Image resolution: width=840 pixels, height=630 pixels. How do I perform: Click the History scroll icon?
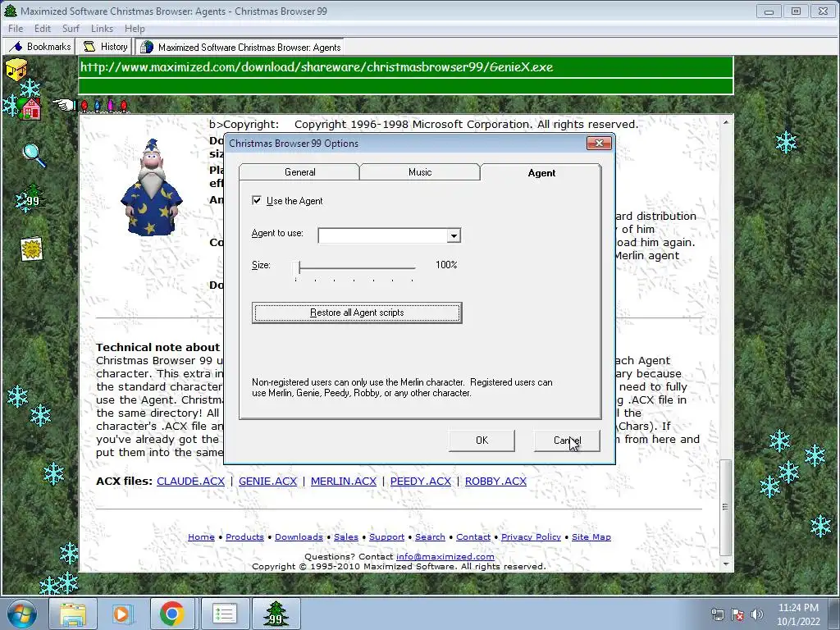tap(89, 47)
